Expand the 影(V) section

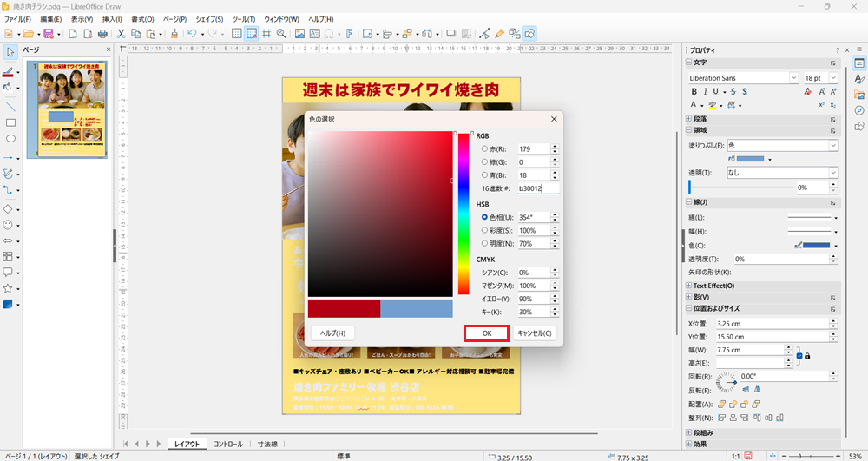(689, 297)
